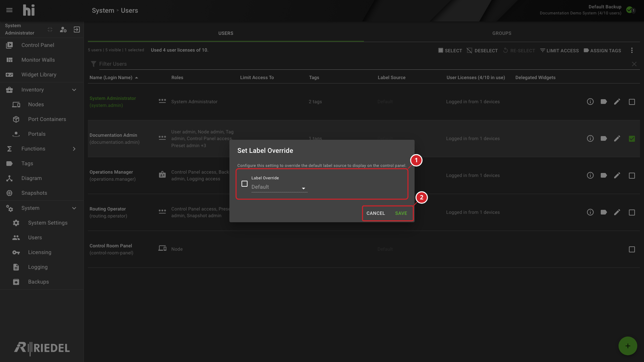Open user settings icon in sidebar header

tap(63, 29)
